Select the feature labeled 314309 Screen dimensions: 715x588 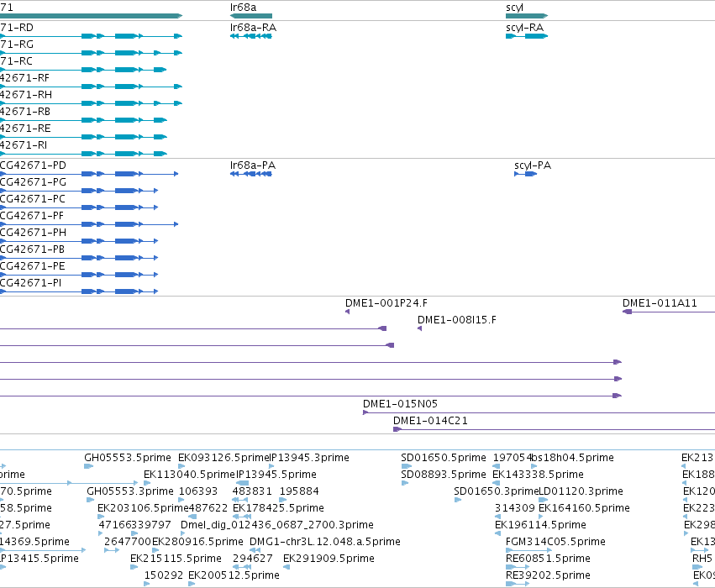[x=515, y=508]
